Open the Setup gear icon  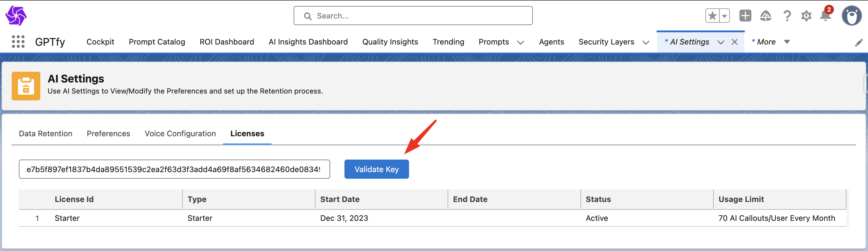(x=806, y=16)
